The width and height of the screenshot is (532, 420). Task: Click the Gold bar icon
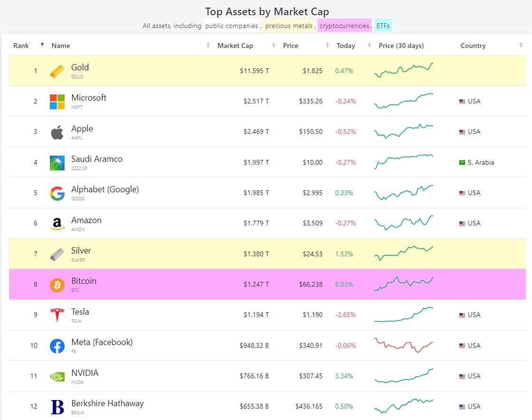[57, 71]
